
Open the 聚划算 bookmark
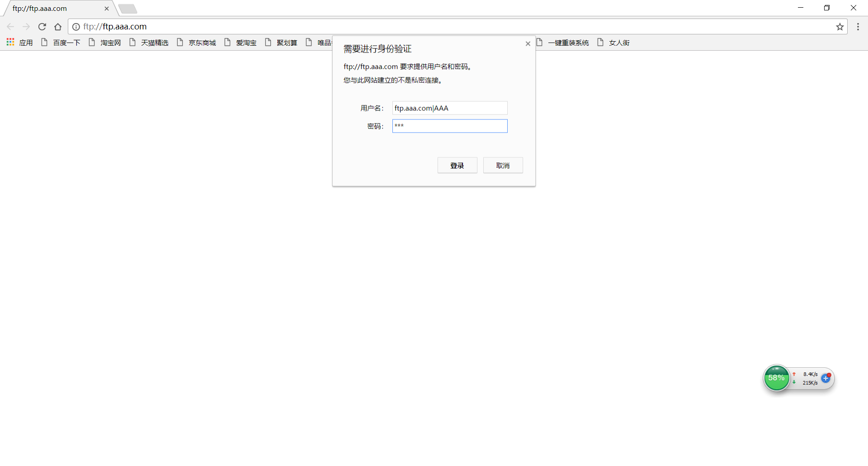coord(281,43)
